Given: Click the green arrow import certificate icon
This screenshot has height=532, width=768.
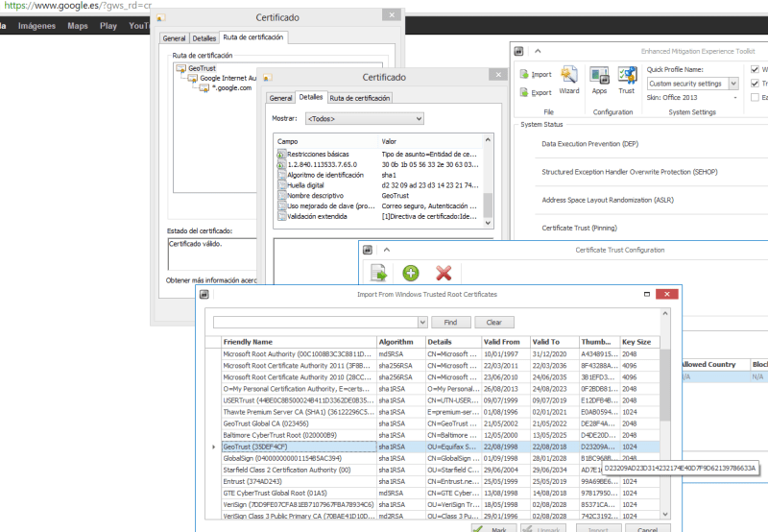Looking at the screenshot, I should 378,274.
